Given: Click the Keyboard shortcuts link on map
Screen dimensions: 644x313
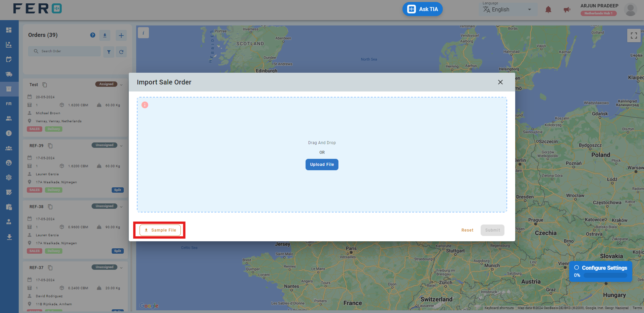Looking at the screenshot, I should (x=499, y=308).
